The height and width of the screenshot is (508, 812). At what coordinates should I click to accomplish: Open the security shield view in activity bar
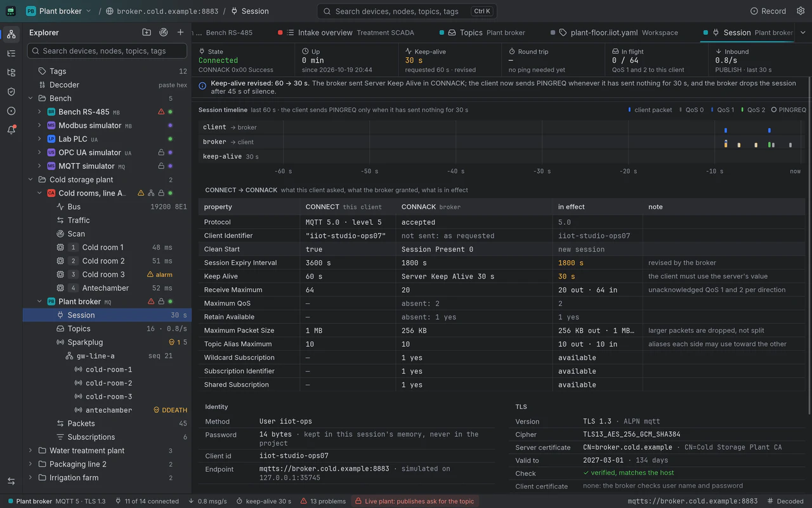(x=11, y=91)
